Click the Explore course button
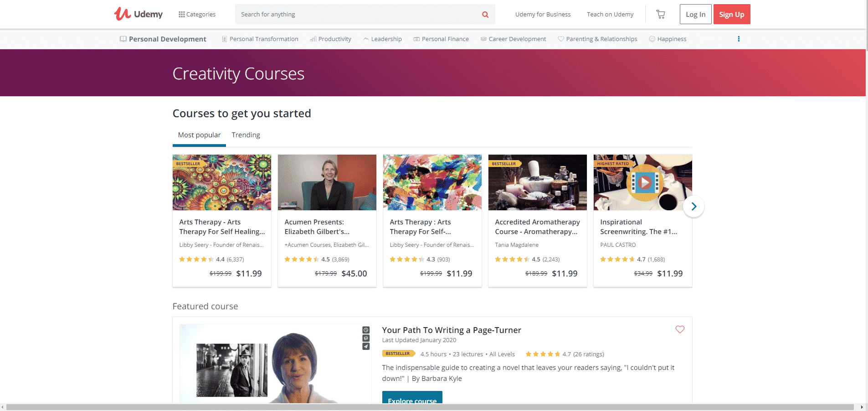Viewport: 868px width, 411px height. tap(412, 397)
